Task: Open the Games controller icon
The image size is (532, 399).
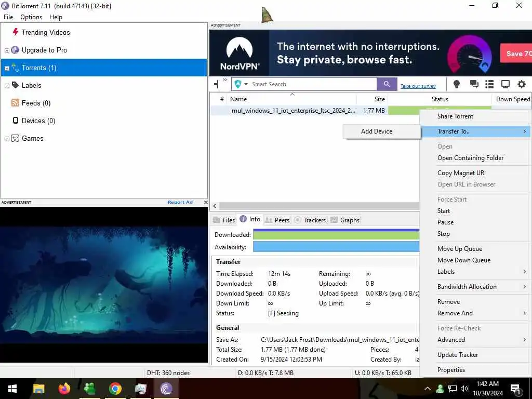Action: (15, 138)
